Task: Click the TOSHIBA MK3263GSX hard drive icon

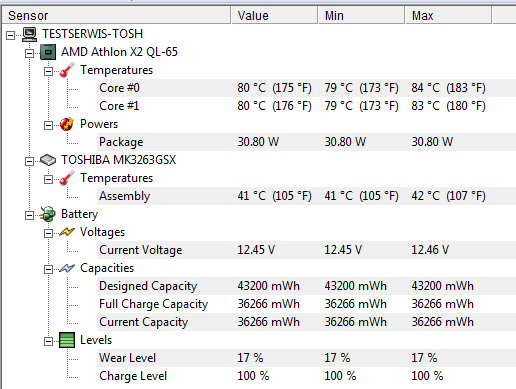Action: [x=48, y=160]
